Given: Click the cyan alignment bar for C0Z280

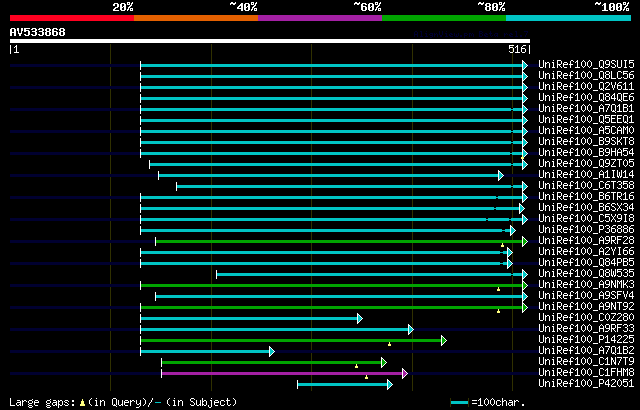Looking at the screenshot, I should click(x=249, y=318).
